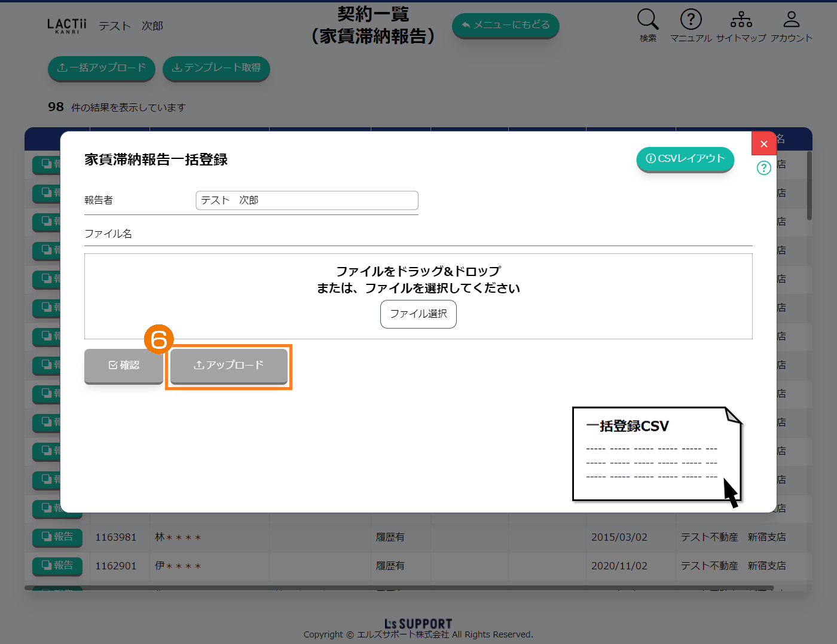Open the sitemap icon
Image resolution: width=837 pixels, height=644 pixels.
[741, 20]
